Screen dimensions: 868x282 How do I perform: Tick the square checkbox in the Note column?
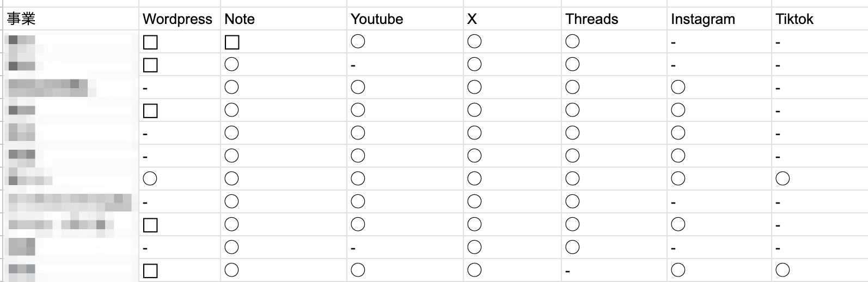tap(232, 42)
